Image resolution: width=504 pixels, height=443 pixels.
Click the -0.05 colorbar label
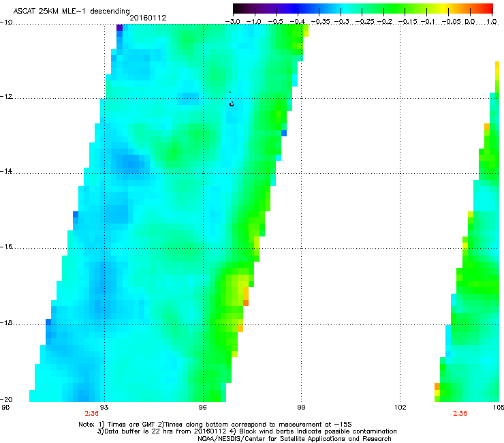click(452, 22)
